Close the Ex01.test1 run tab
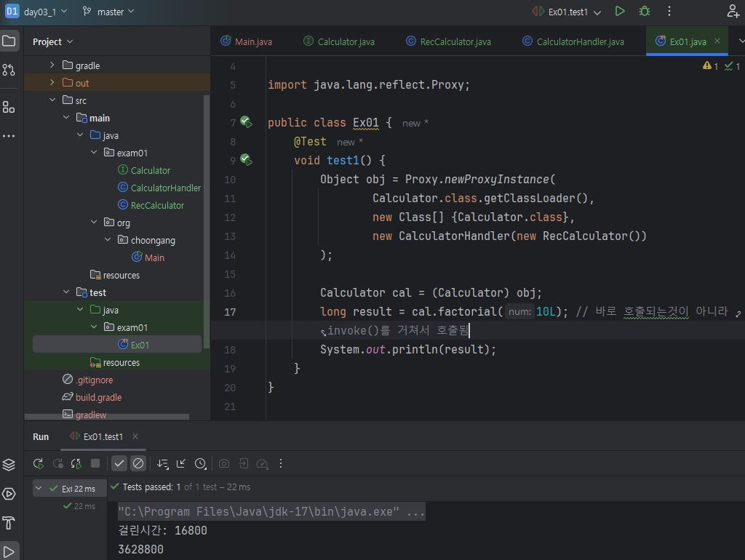Screen dimensions: 745x560 [135, 436]
